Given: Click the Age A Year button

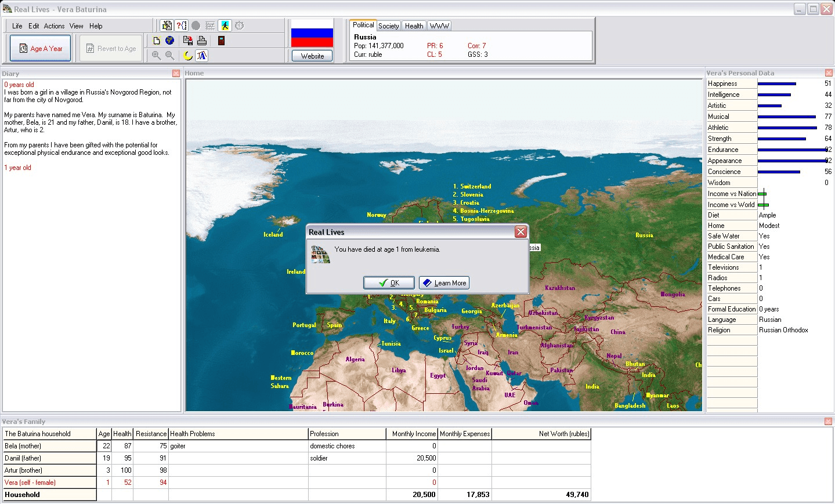Looking at the screenshot, I should tap(41, 48).
